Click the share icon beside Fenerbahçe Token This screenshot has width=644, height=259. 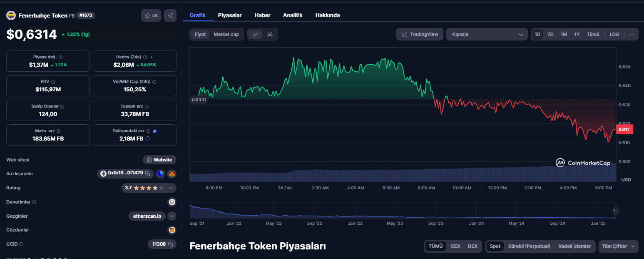[x=170, y=15]
